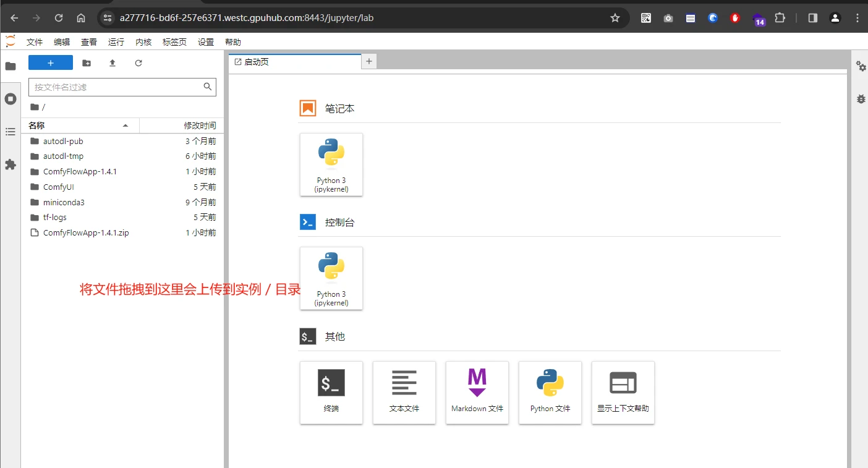Open the running terminals and kernels panel
868x468 pixels.
(x=11, y=99)
